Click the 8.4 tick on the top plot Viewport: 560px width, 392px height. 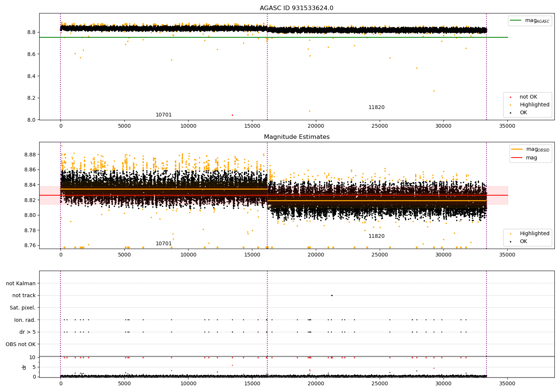[x=31, y=76]
